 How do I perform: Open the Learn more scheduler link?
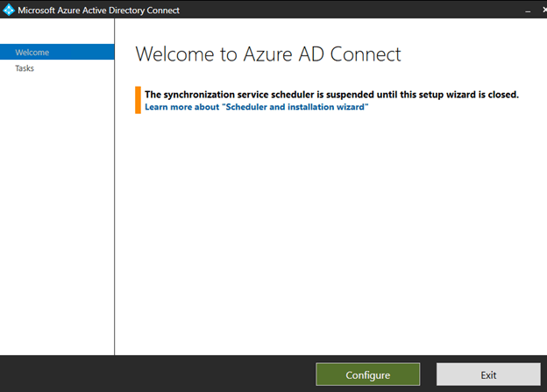(256, 106)
